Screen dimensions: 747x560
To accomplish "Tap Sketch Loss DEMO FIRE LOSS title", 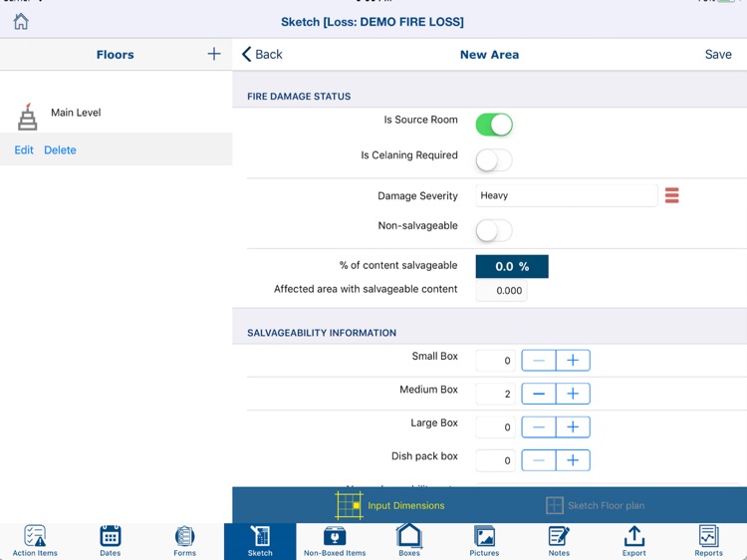I will [x=373, y=22].
